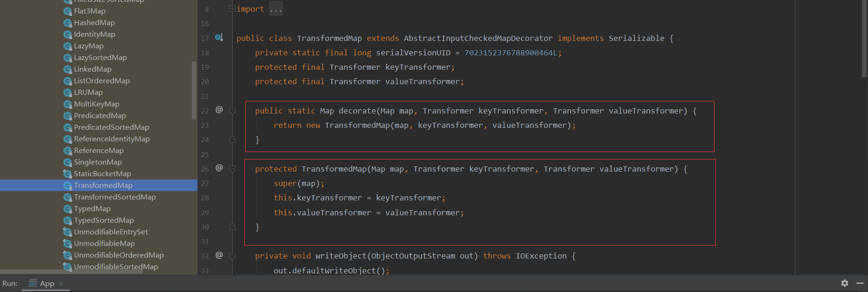Click line number 19 in gutter
868x292 pixels.
coord(205,67)
